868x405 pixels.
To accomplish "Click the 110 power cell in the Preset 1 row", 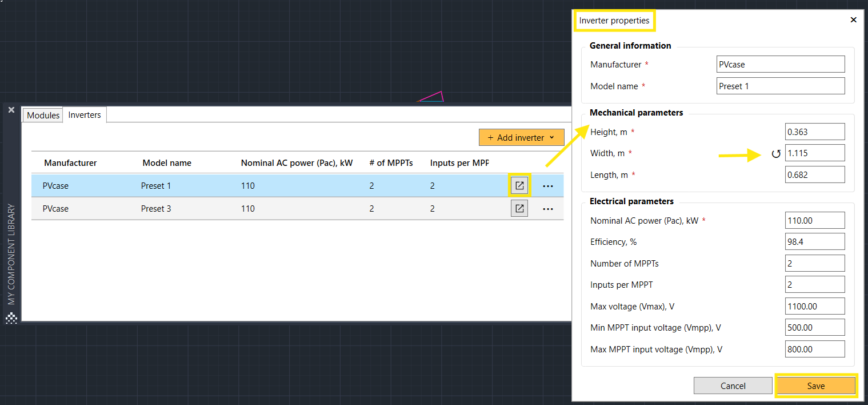I will pos(247,186).
